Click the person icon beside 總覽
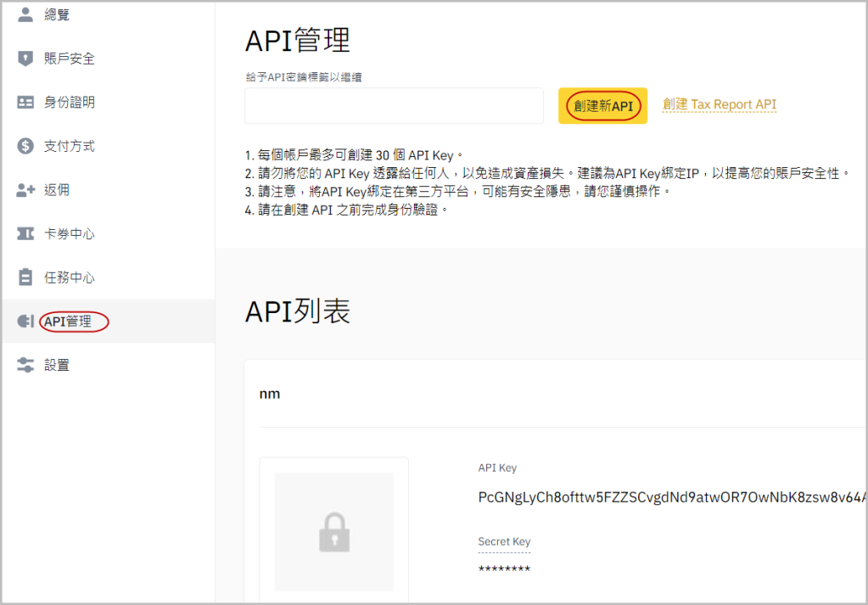The image size is (868, 605). pos(25,14)
